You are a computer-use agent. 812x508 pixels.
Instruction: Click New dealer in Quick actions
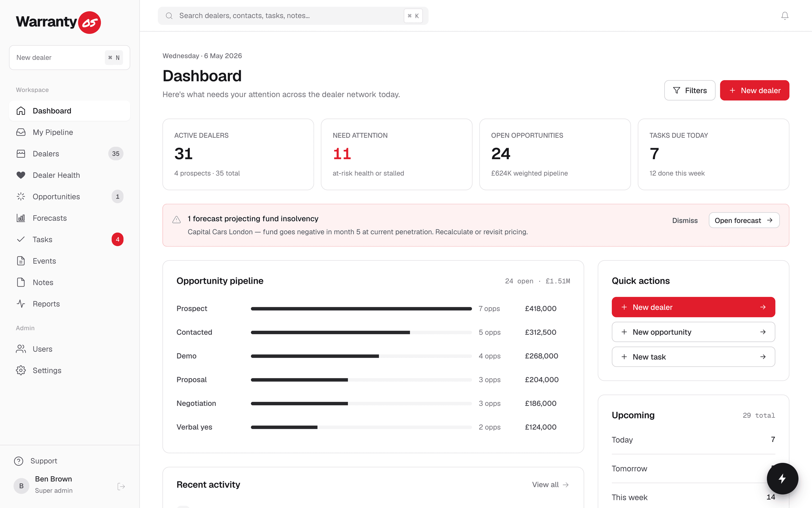pos(693,307)
